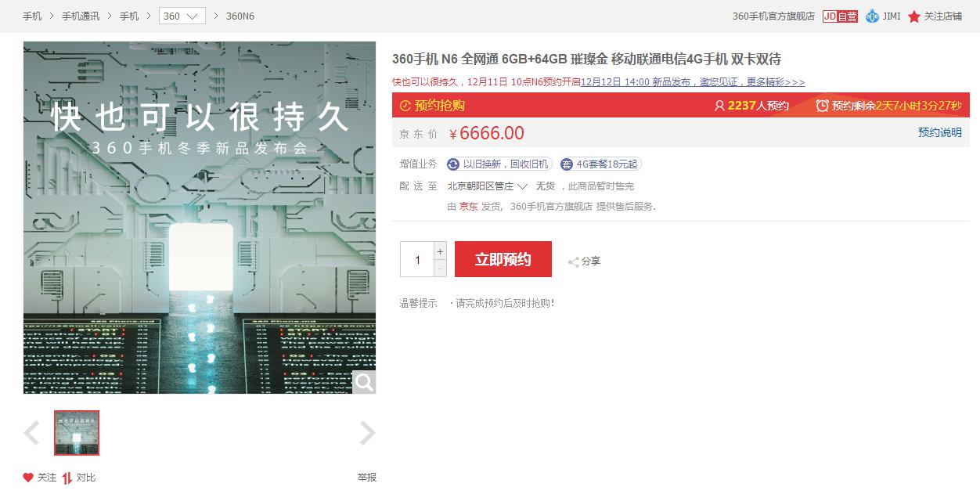Open 以旧换新，回收旧机 service link
980x494 pixels.
506,164
